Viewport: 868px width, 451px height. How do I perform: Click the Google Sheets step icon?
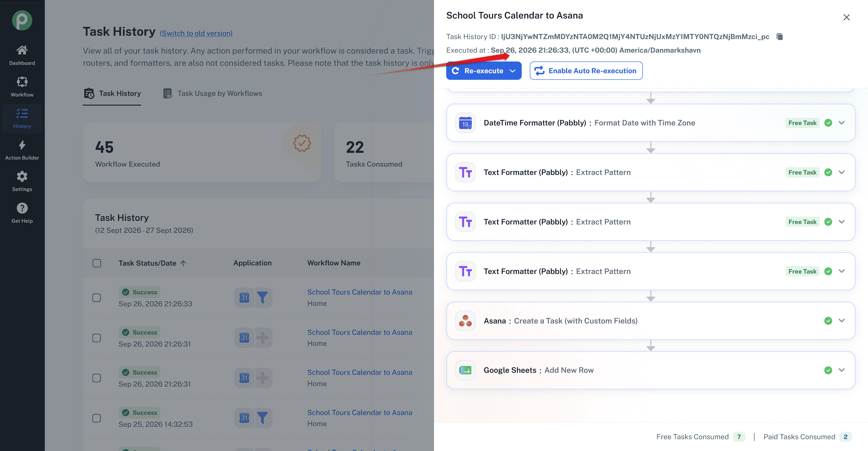click(x=465, y=370)
